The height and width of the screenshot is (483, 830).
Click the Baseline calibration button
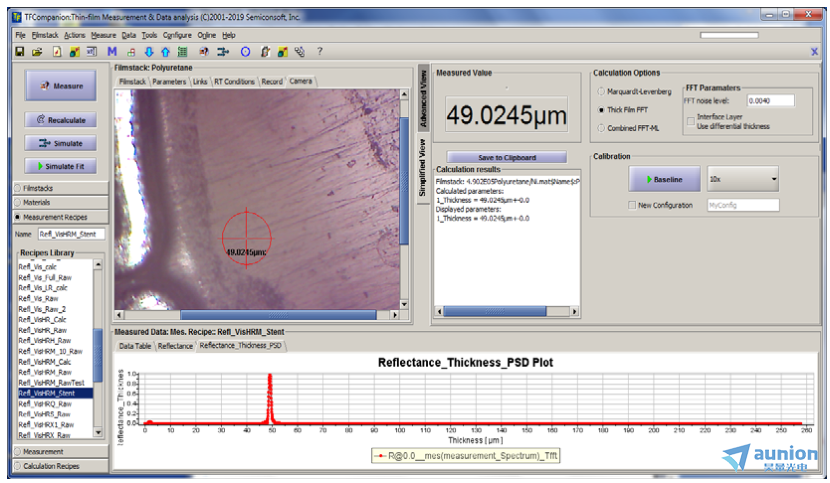[664, 180]
